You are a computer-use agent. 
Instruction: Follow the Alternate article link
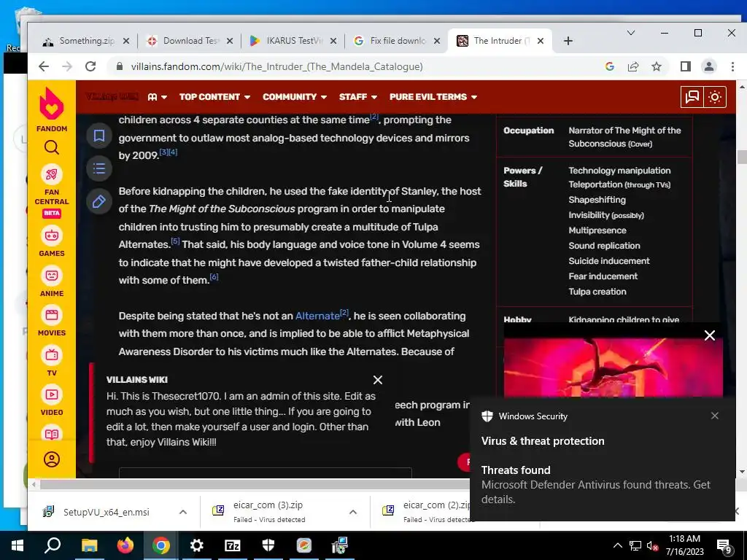tap(317, 316)
